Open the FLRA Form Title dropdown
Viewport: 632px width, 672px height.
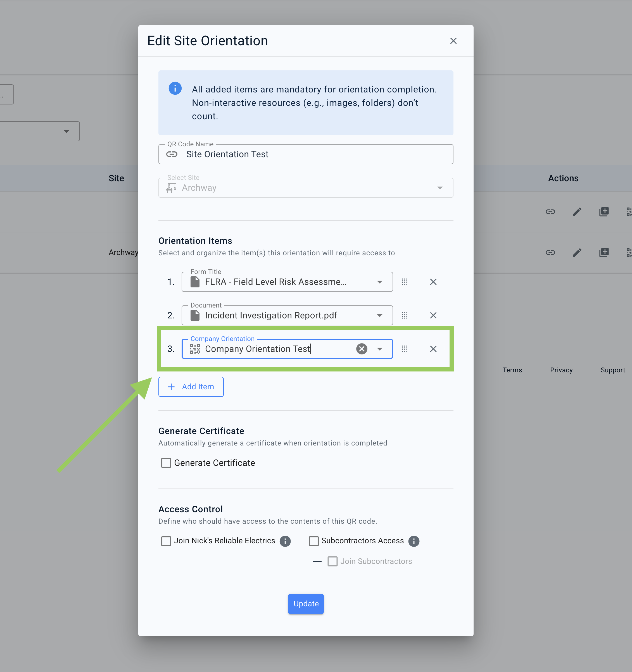coord(379,282)
